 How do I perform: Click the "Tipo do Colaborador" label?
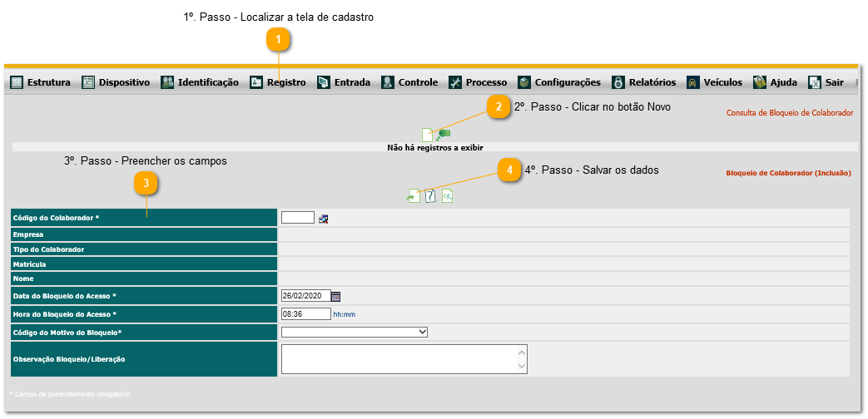pyautogui.click(x=49, y=249)
